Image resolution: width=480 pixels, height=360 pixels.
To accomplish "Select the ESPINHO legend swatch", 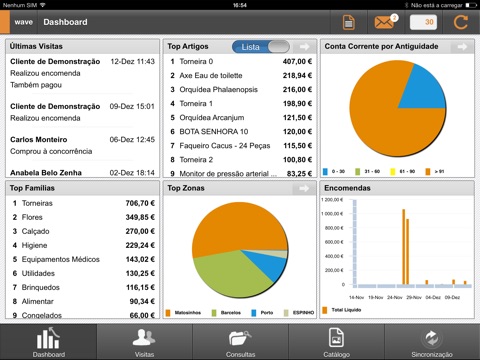I will pos(286,313).
